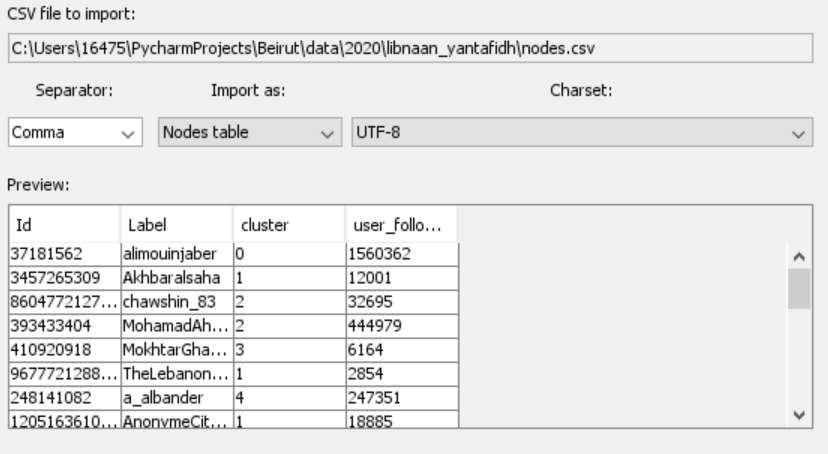The height and width of the screenshot is (454, 828).
Task: Click the cluster column header
Action: [x=287, y=226]
